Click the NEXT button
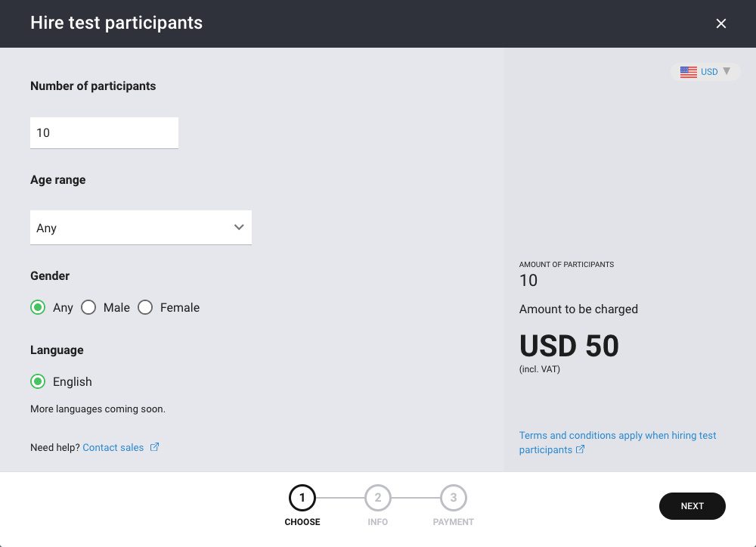756x547 pixels. point(692,506)
